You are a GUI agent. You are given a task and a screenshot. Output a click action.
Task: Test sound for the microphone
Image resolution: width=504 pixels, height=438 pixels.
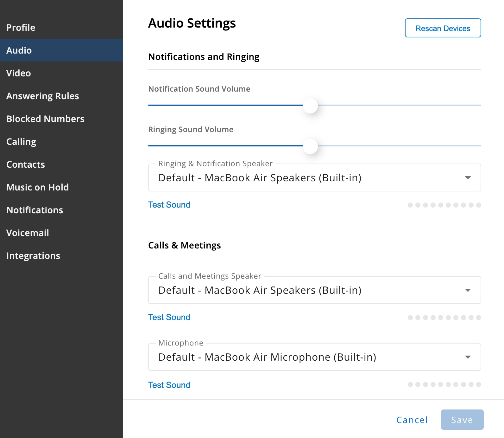169,385
